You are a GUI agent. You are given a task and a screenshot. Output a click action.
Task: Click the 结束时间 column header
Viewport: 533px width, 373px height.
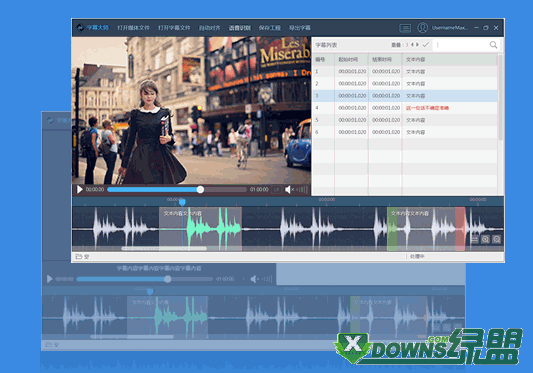382,60
